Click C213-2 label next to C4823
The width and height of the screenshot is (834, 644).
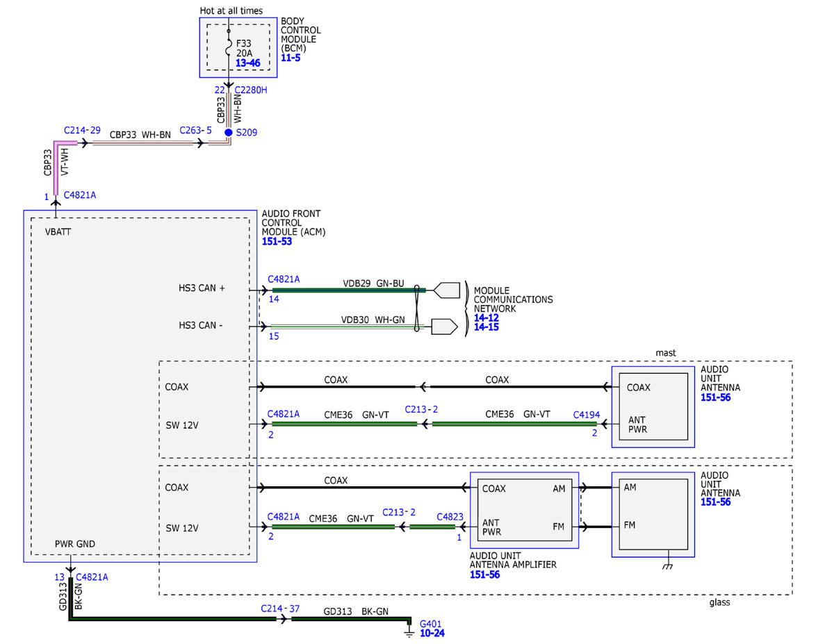[399, 512]
